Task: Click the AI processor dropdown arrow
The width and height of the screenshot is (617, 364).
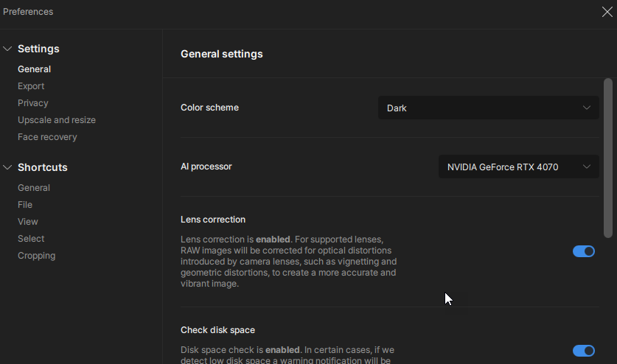Action: [x=587, y=167]
